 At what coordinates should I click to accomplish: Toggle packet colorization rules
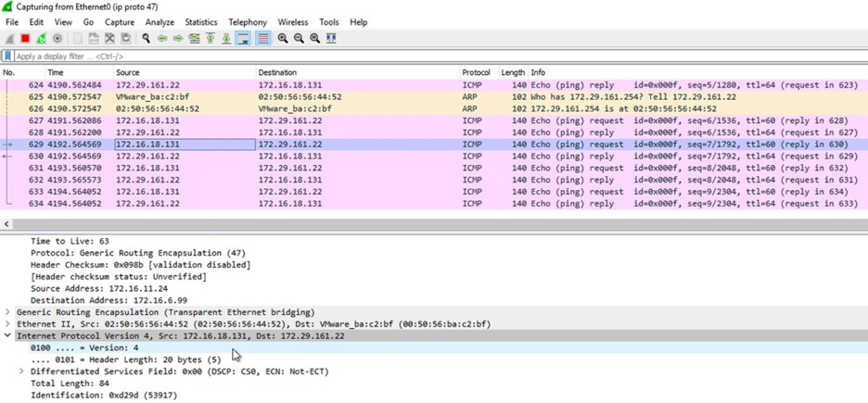pos(263,39)
